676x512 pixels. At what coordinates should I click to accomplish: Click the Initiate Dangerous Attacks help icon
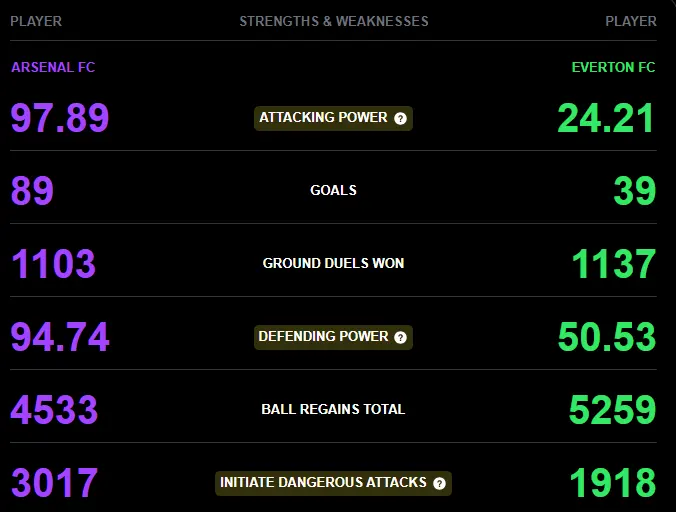439,484
